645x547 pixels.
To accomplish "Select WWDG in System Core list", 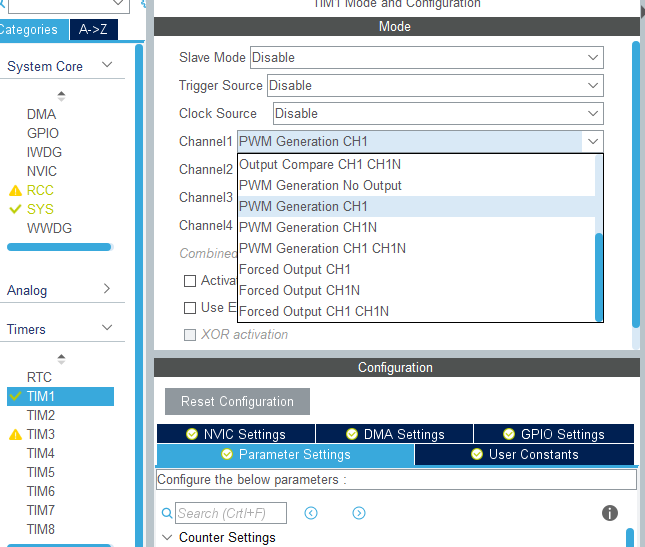I will (x=49, y=228).
